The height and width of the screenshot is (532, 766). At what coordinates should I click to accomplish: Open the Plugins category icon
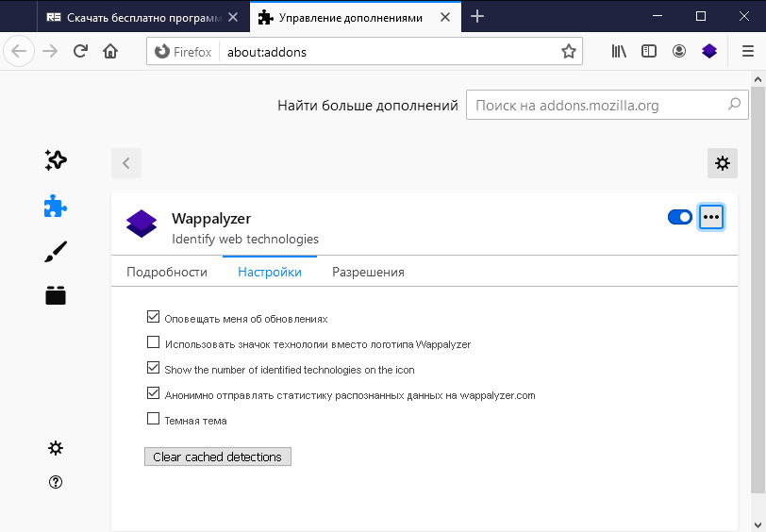(56, 295)
